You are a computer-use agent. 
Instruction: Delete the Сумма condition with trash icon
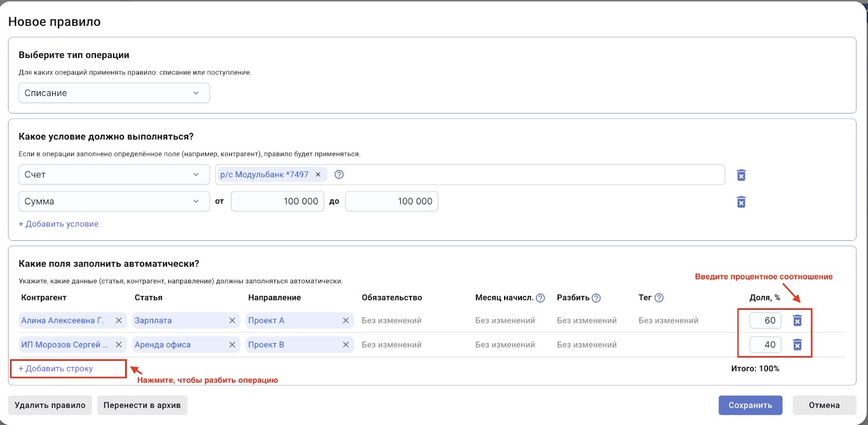(x=741, y=202)
